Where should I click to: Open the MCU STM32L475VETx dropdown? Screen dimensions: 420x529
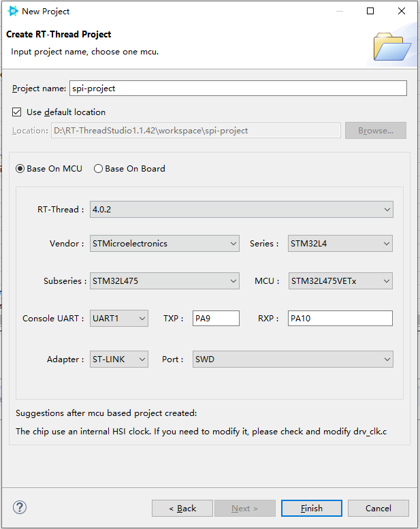click(340, 281)
